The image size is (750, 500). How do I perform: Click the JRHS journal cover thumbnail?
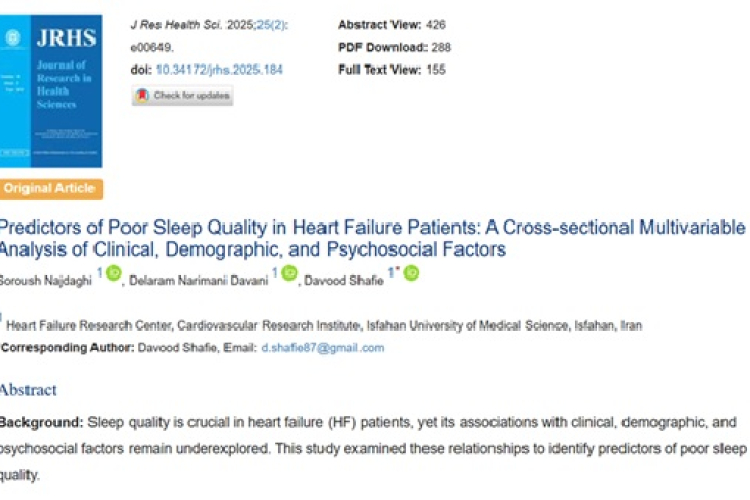click(51, 91)
